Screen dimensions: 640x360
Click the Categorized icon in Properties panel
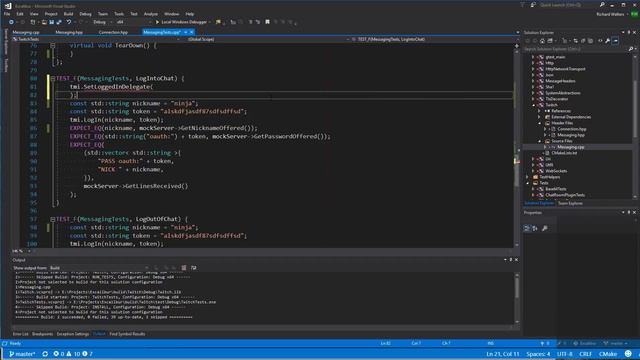pyautogui.click(x=527, y=229)
